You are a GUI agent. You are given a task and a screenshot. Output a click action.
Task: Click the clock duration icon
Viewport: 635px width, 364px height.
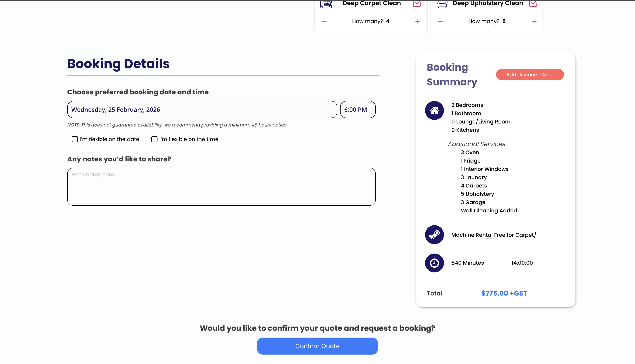(x=434, y=263)
